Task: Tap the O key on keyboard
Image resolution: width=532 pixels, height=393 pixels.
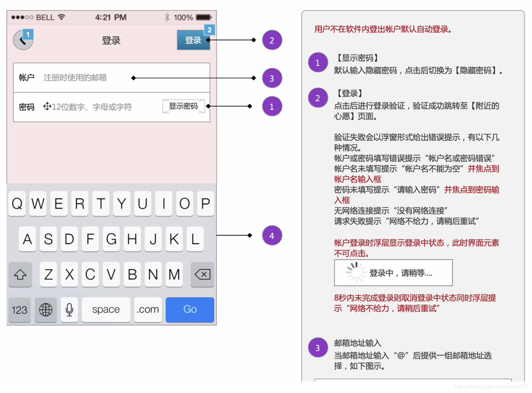Action: click(x=185, y=203)
